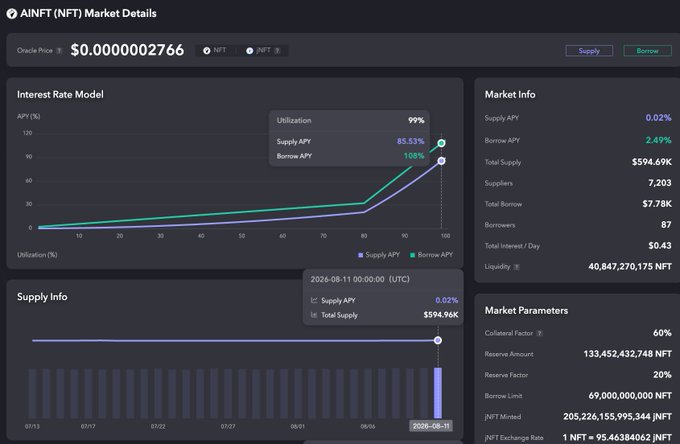Click the green Borrow APY marker on the curve
This screenshot has height=444, width=680.
pos(441,143)
